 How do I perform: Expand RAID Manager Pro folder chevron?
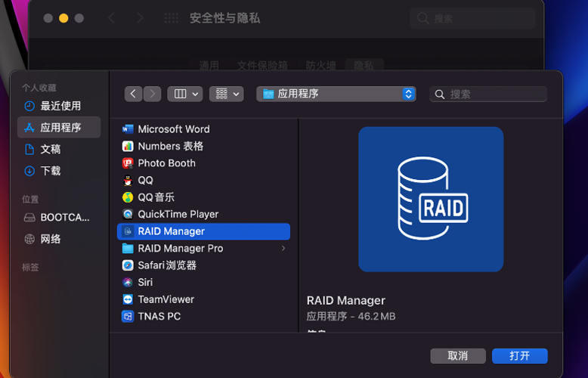pyautogui.click(x=283, y=248)
